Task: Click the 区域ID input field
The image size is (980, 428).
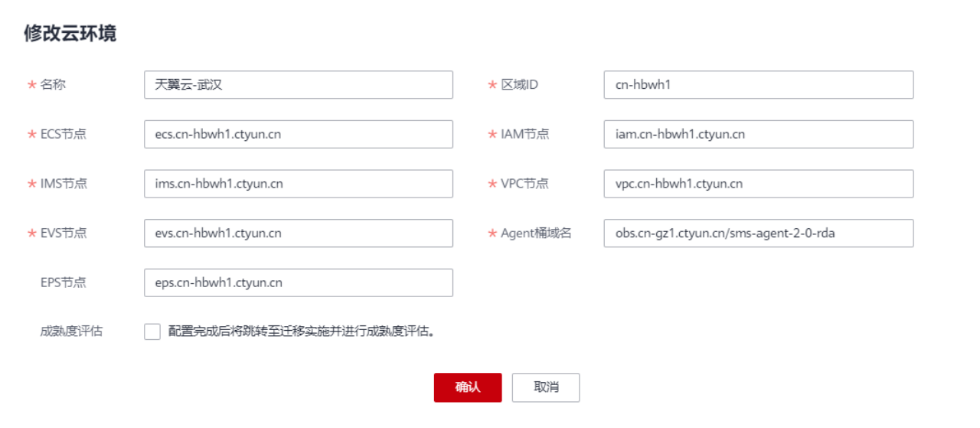Action: [758, 85]
